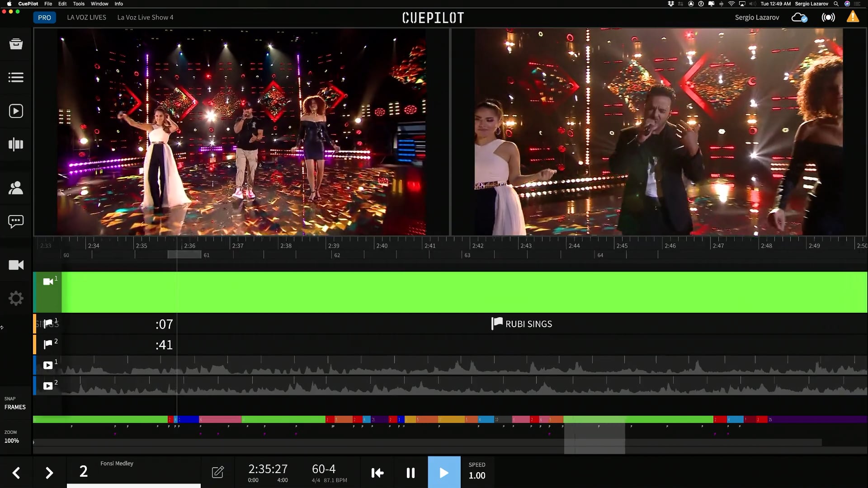This screenshot has height=488, width=868.
Task: Click the yellow warning triangle icon
Action: coord(853,17)
